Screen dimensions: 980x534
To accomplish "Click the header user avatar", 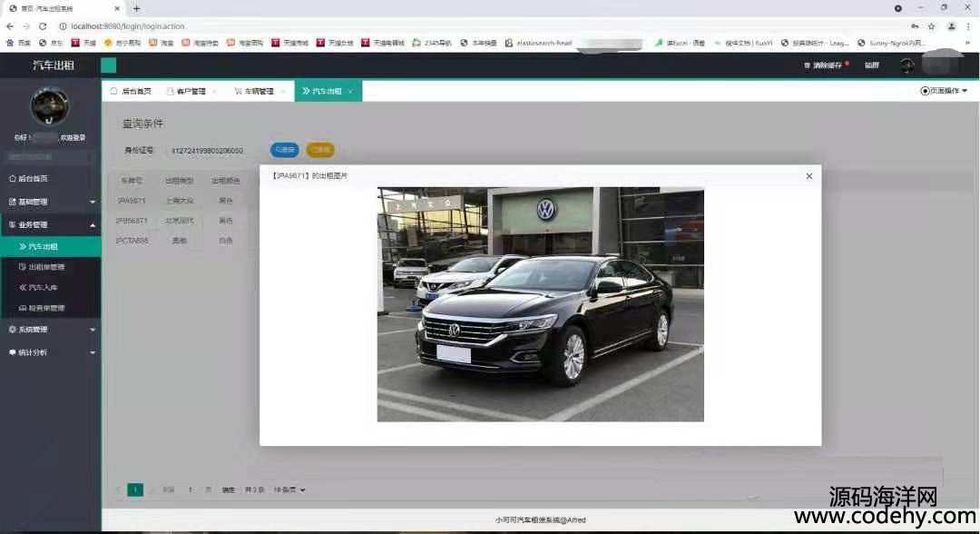I will point(906,65).
